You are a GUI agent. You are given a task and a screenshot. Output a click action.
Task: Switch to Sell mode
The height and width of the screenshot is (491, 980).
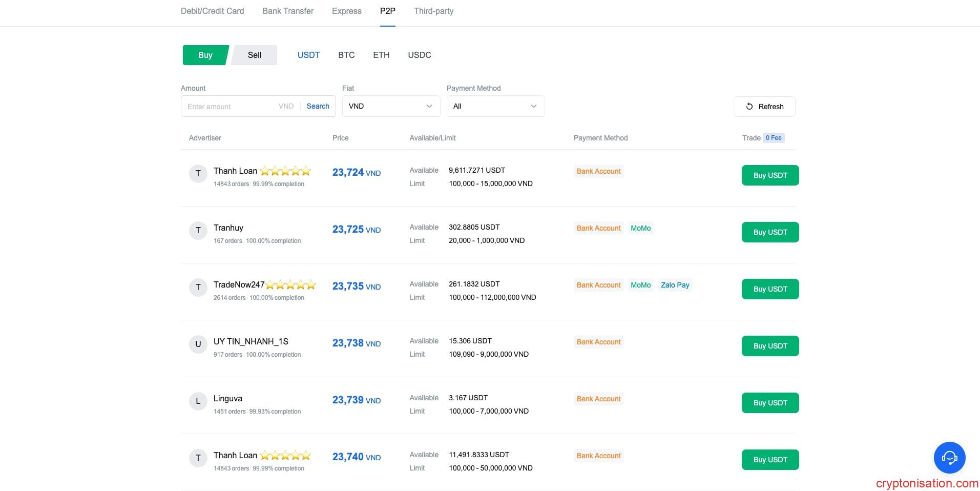[x=255, y=55]
